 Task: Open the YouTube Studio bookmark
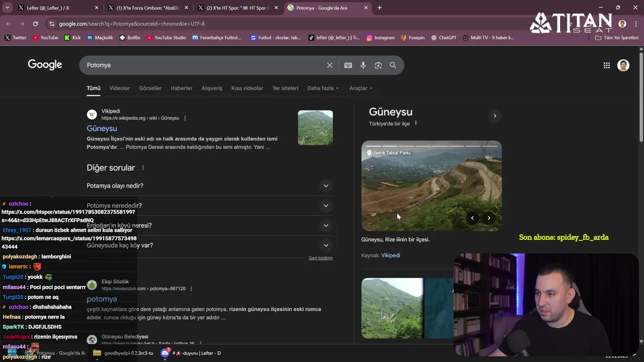click(167, 38)
